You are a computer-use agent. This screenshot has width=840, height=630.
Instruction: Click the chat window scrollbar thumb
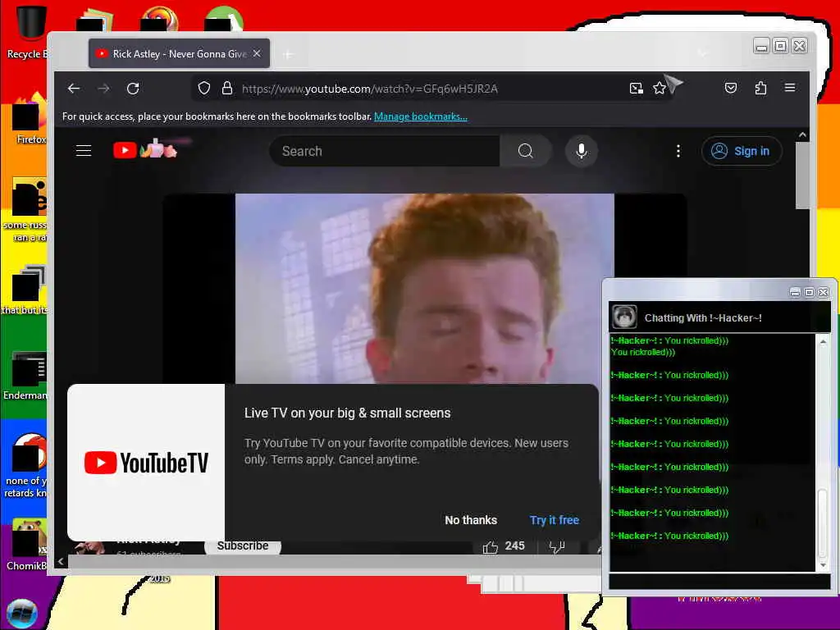(824, 523)
